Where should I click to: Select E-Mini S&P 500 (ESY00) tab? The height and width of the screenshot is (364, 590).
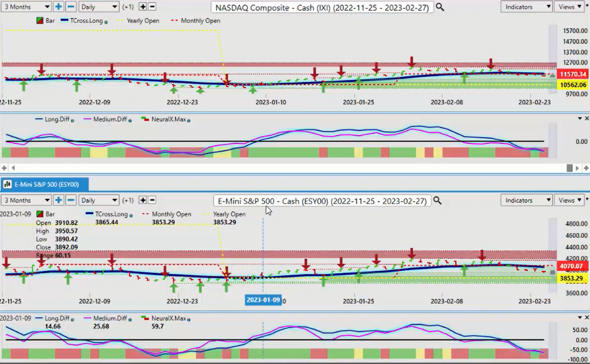click(45, 184)
